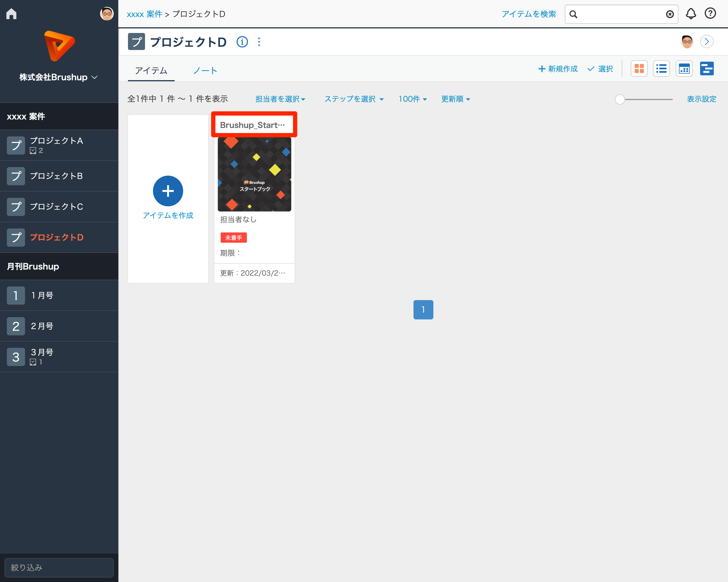Open プロジェクトA in the sidebar

(59, 145)
